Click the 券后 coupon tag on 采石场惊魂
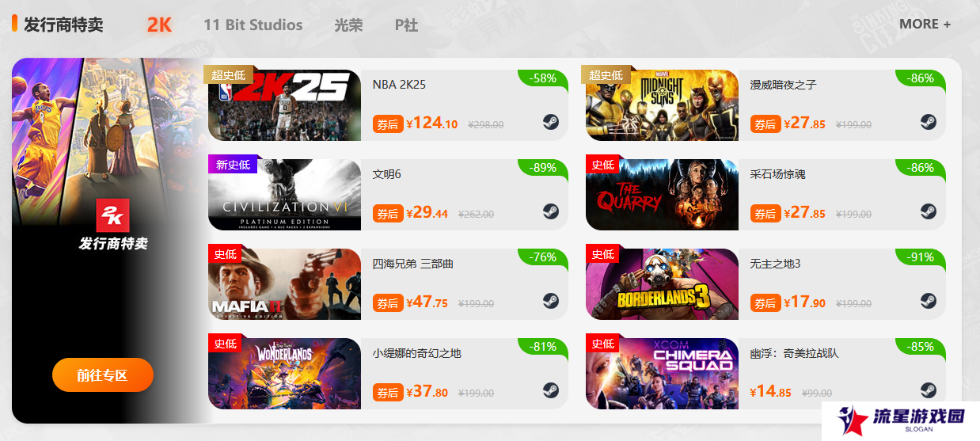This screenshot has width=980, height=441. pos(765,214)
